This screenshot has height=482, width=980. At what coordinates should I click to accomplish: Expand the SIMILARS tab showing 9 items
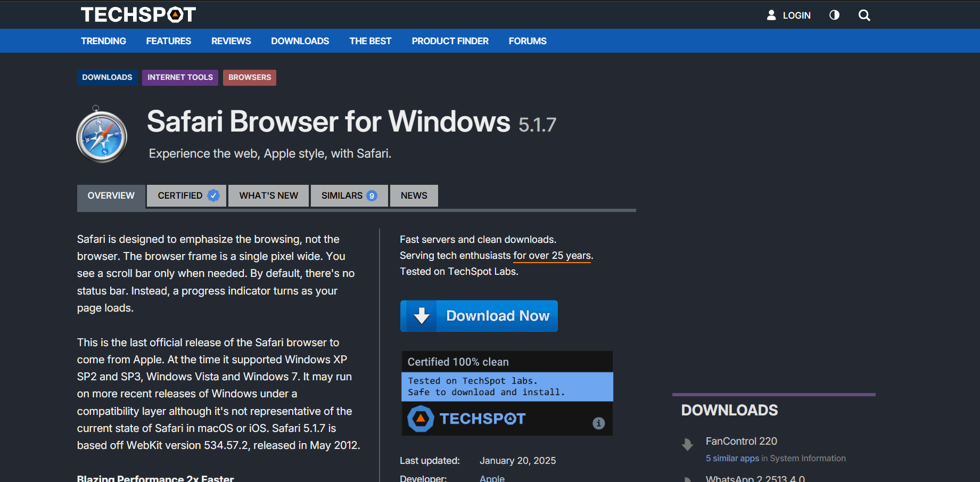coord(349,195)
